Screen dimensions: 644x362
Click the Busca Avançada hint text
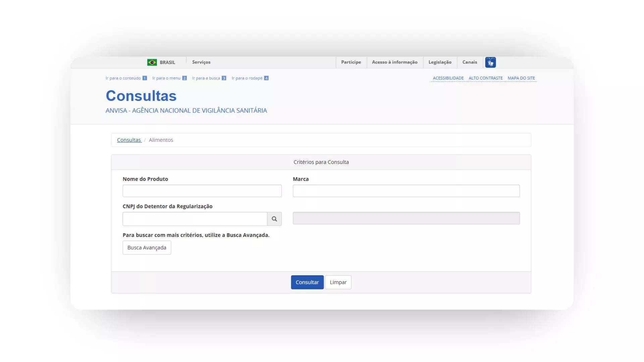(x=196, y=235)
